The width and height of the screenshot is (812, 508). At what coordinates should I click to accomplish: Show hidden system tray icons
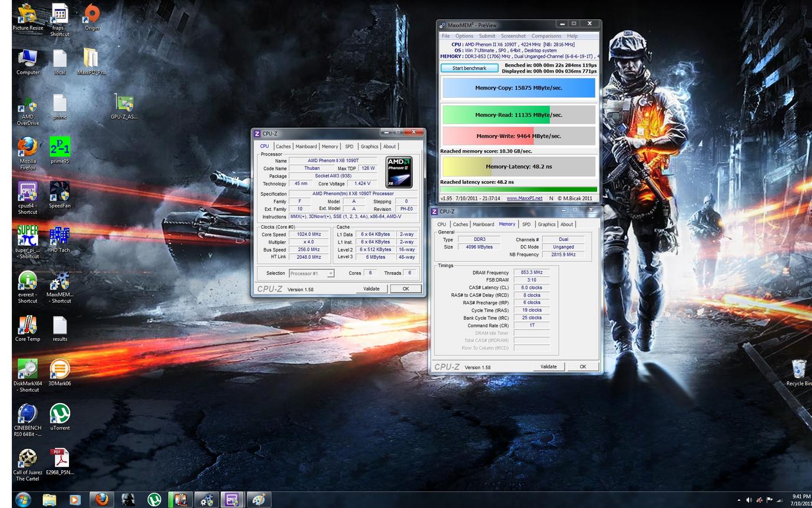(x=739, y=500)
